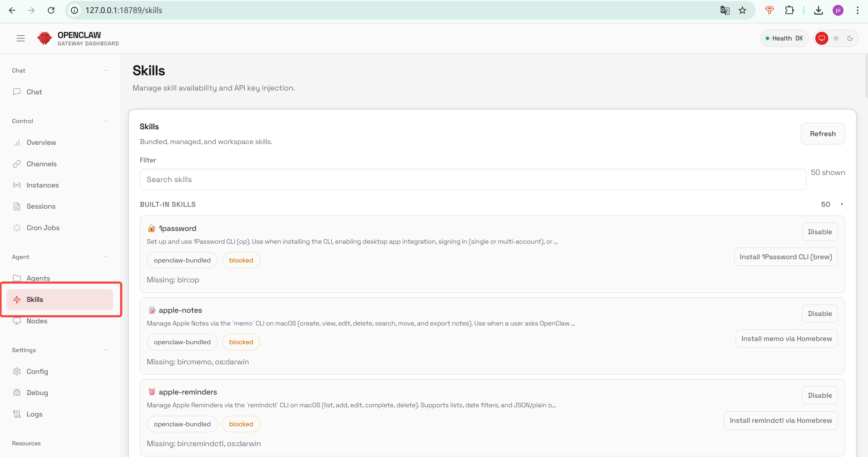Click the OpenClaw red mascot logo

(45, 38)
